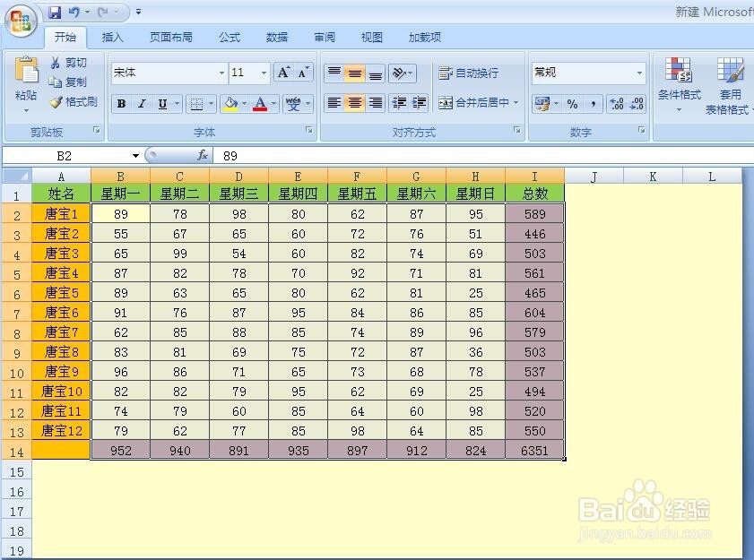Switch to the 数据 ribbon tab
Viewport: 754px width, 560px height.
click(275, 37)
